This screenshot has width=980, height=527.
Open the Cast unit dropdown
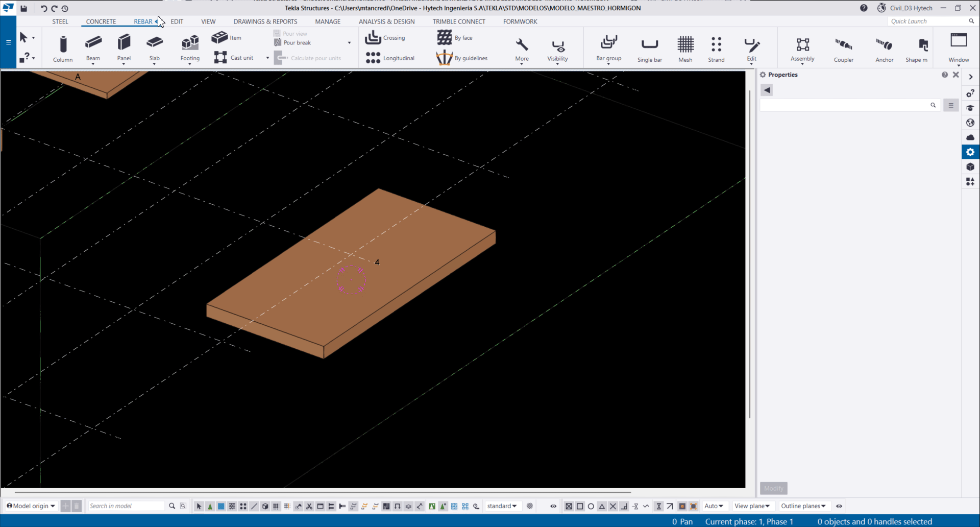[267, 58]
